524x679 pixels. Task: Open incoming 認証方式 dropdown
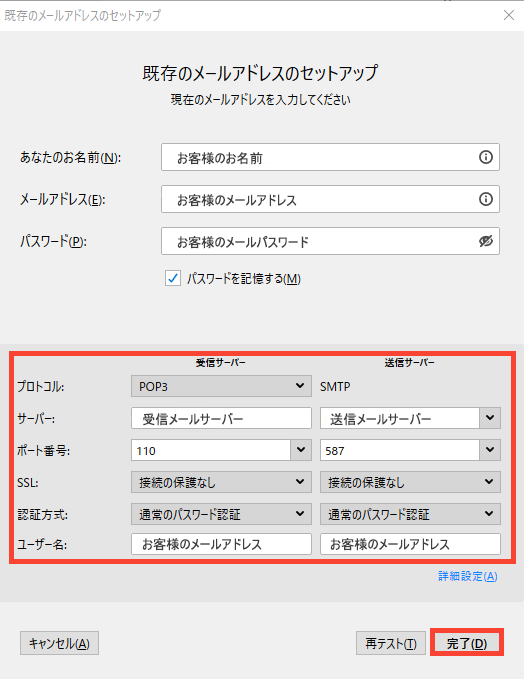[x=221, y=514]
